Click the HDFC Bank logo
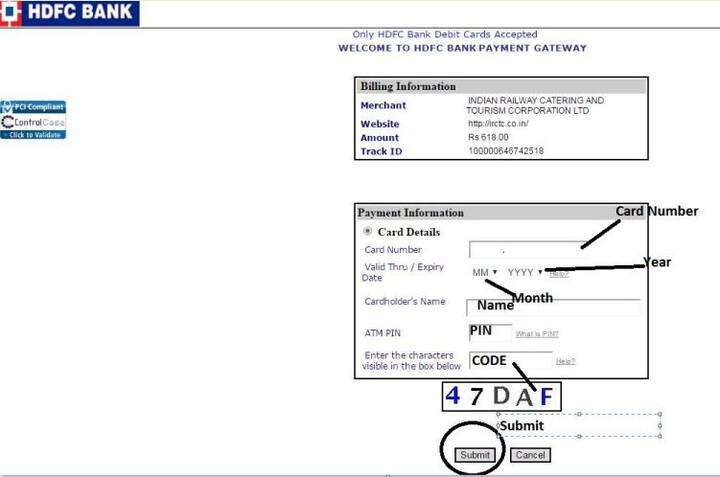 click(x=70, y=13)
